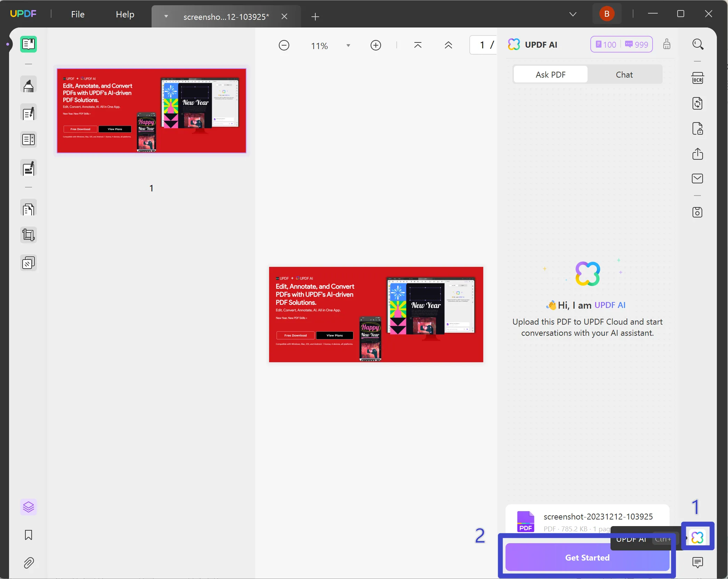This screenshot has width=728, height=579.
Task: Click the UPDF AI panel title
Action: (541, 45)
